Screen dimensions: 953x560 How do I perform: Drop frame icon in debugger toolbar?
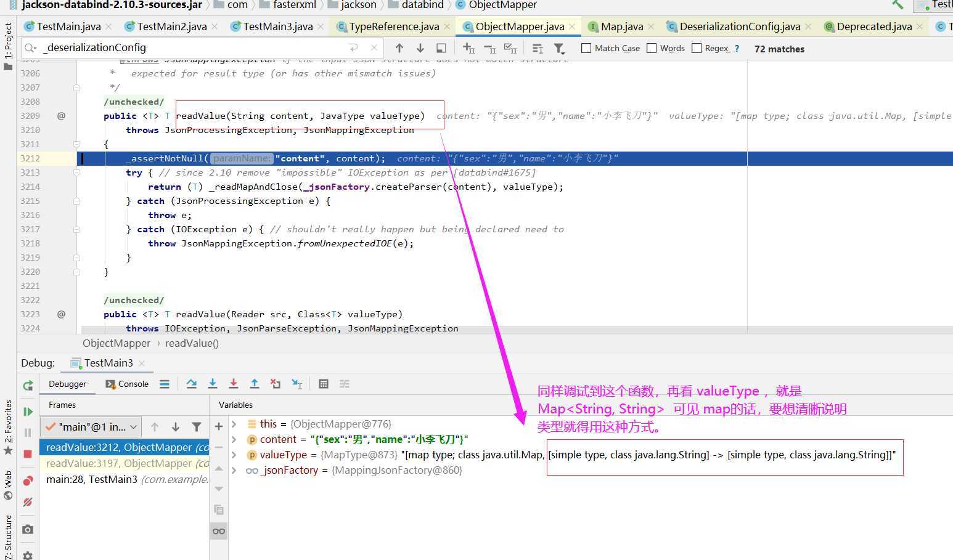tap(276, 384)
